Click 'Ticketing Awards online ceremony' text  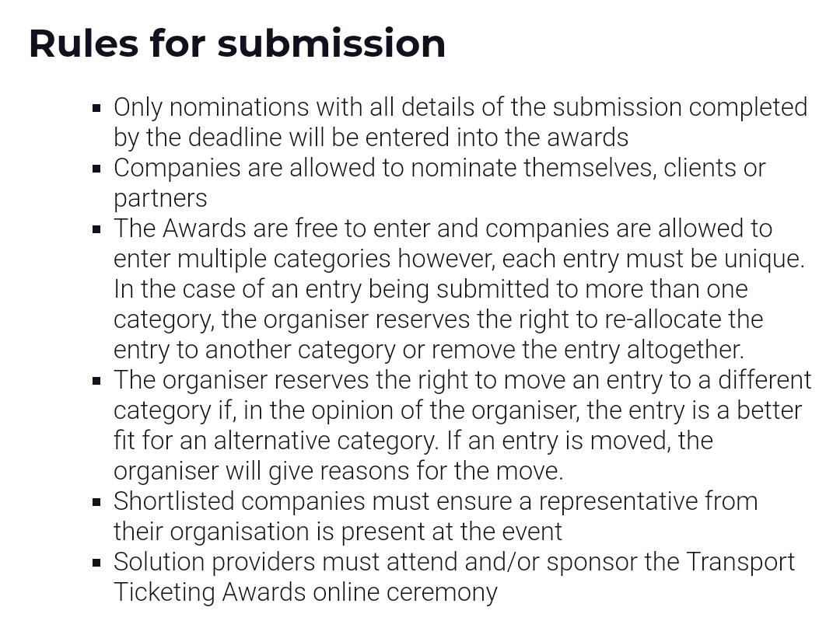pyautogui.click(x=306, y=592)
